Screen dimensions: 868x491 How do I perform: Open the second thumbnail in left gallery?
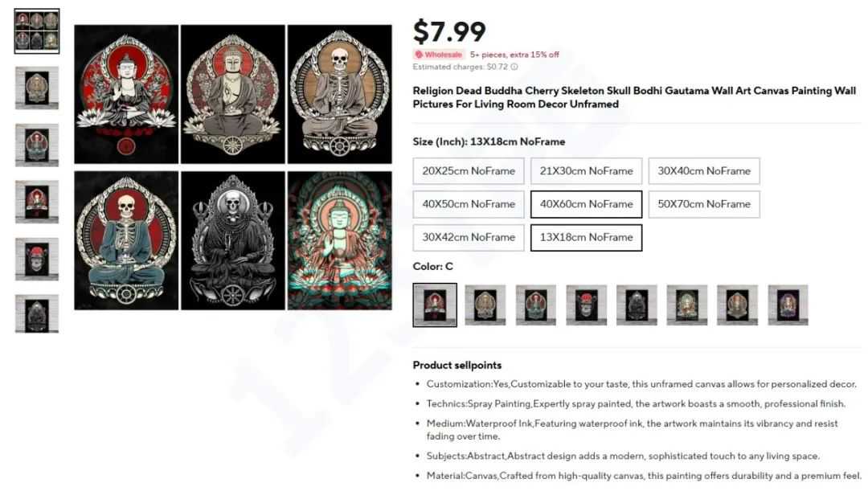[36, 88]
